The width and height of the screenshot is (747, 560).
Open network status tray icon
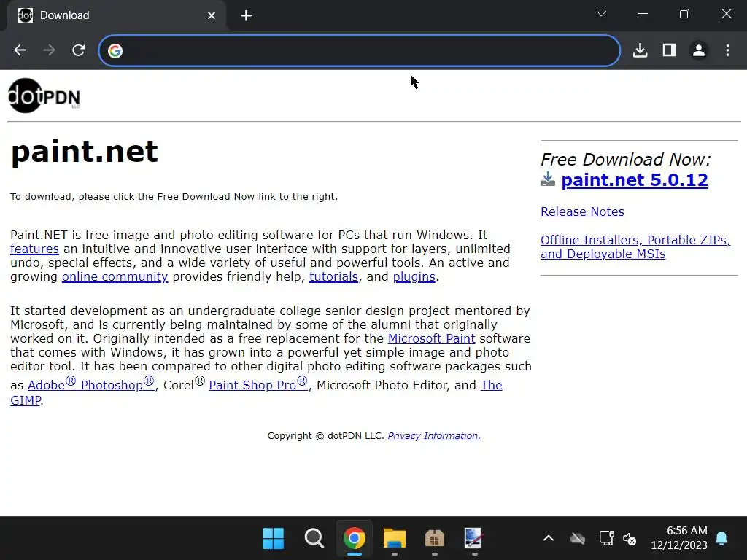(606, 539)
